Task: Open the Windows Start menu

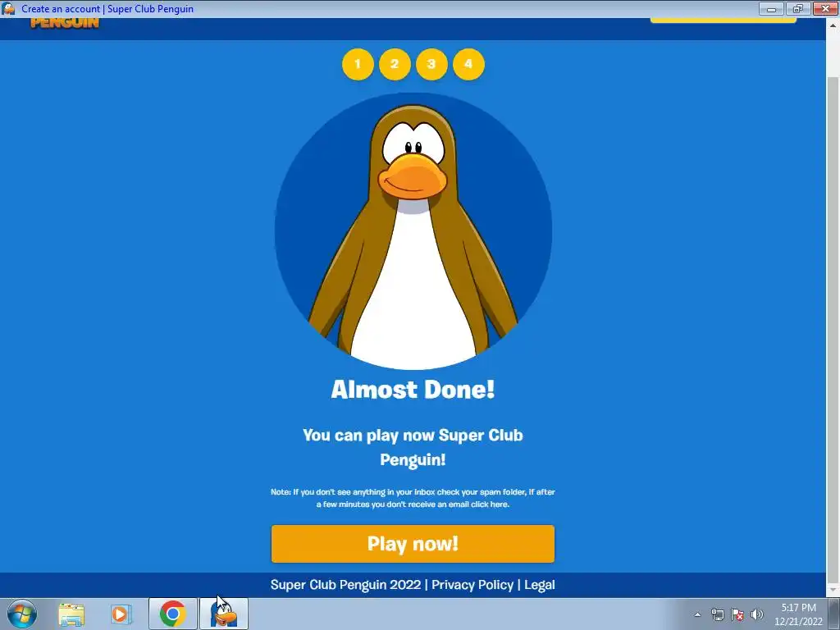Action: coord(22,614)
